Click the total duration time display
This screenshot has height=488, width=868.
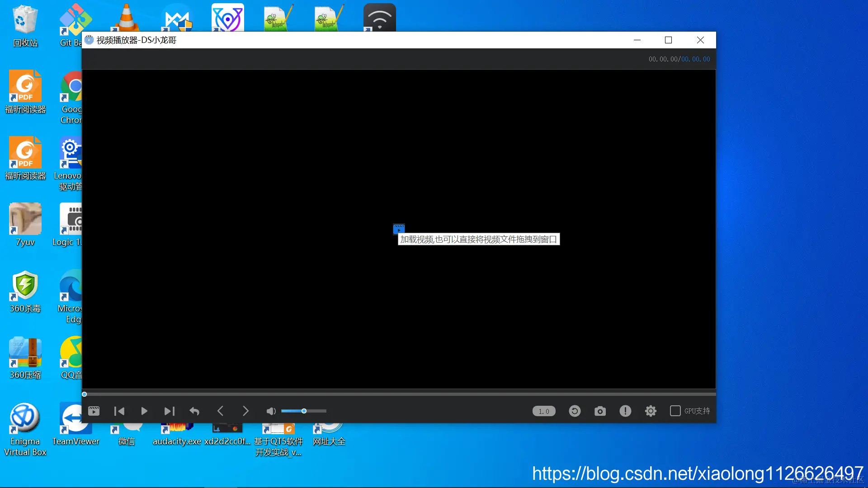click(x=695, y=59)
